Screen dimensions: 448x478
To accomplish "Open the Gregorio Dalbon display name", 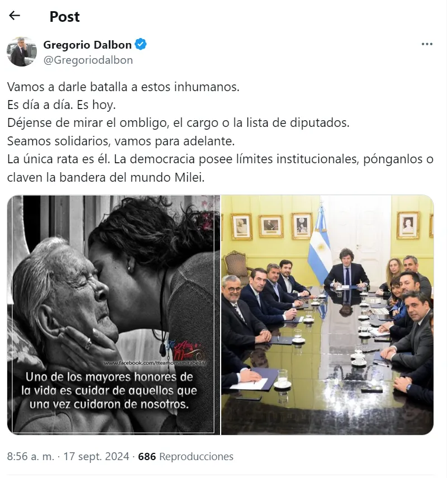I will 87,45.
